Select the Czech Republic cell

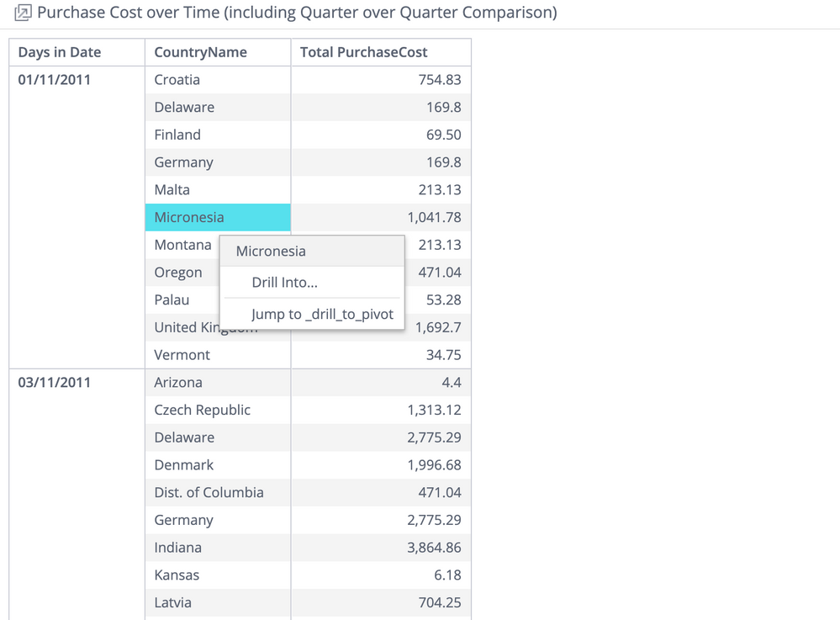pyautogui.click(x=203, y=410)
